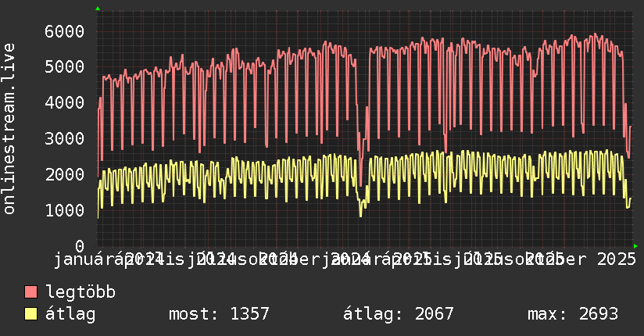Click green arrow at x-axis right end
Screen dimensions: 644x336
point(634,245)
